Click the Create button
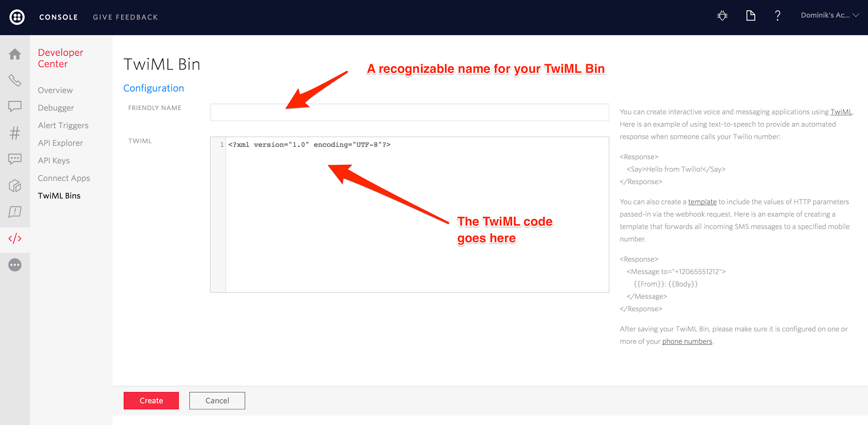 pos(151,401)
